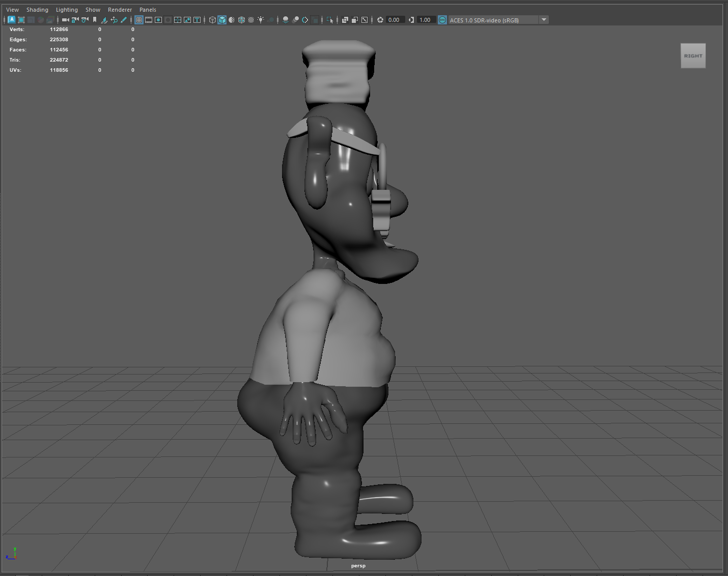Click the Exposure value field showing 0.00
This screenshot has width=728, height=576.
click(x=395, y=20)
